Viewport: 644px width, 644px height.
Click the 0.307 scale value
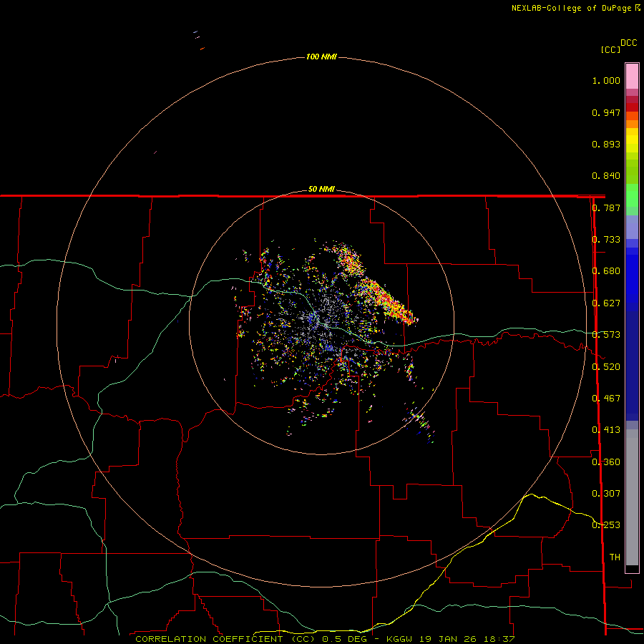pos(606,494)
